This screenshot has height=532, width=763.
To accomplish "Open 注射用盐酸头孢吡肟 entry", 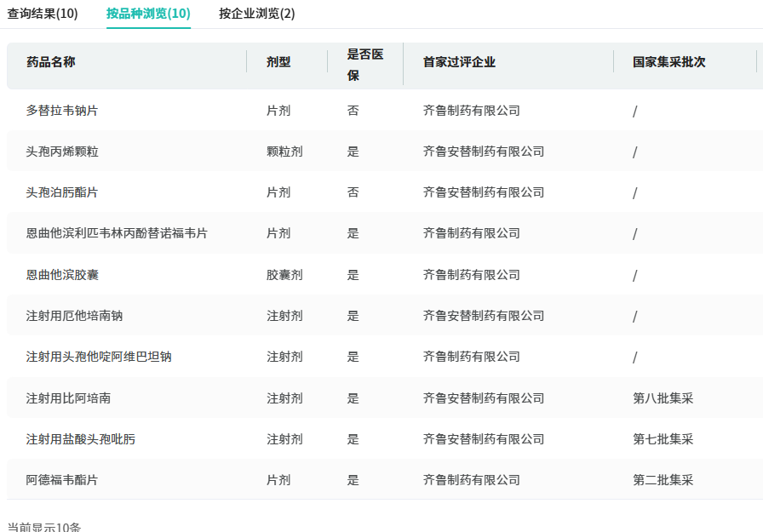I will click(80, 439).
